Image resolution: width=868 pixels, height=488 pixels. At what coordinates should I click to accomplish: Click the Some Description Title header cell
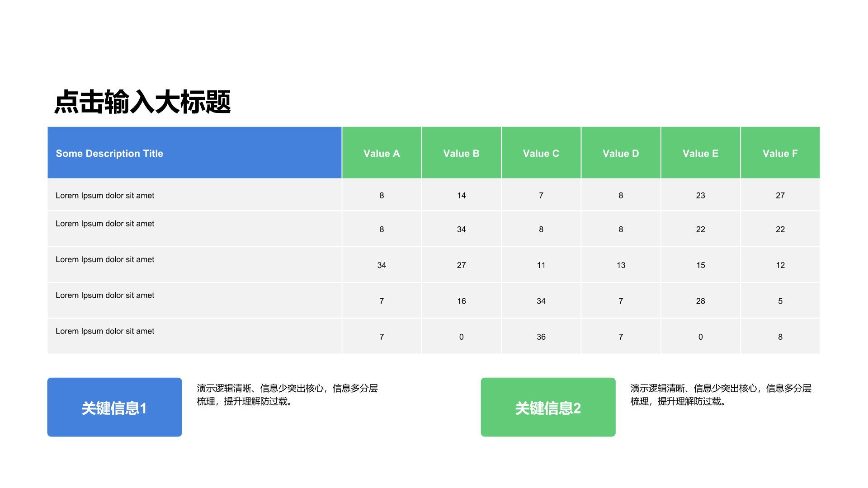(x=109, y=153)
